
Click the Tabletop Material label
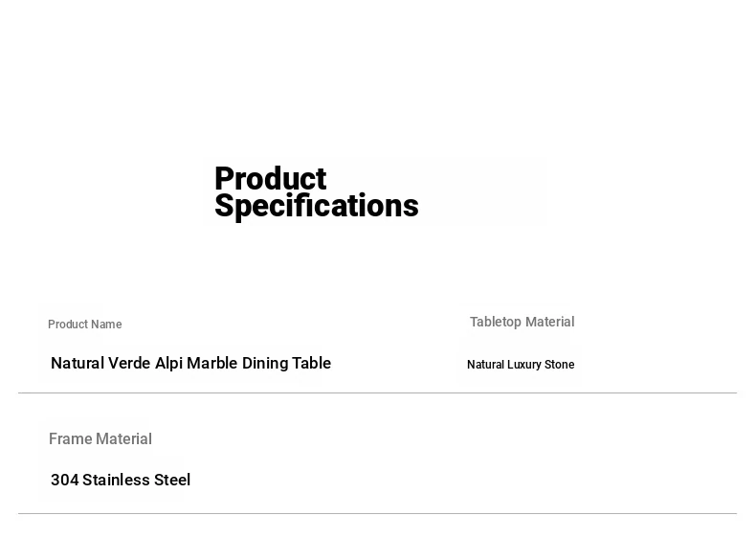click(x=523, y=322)
